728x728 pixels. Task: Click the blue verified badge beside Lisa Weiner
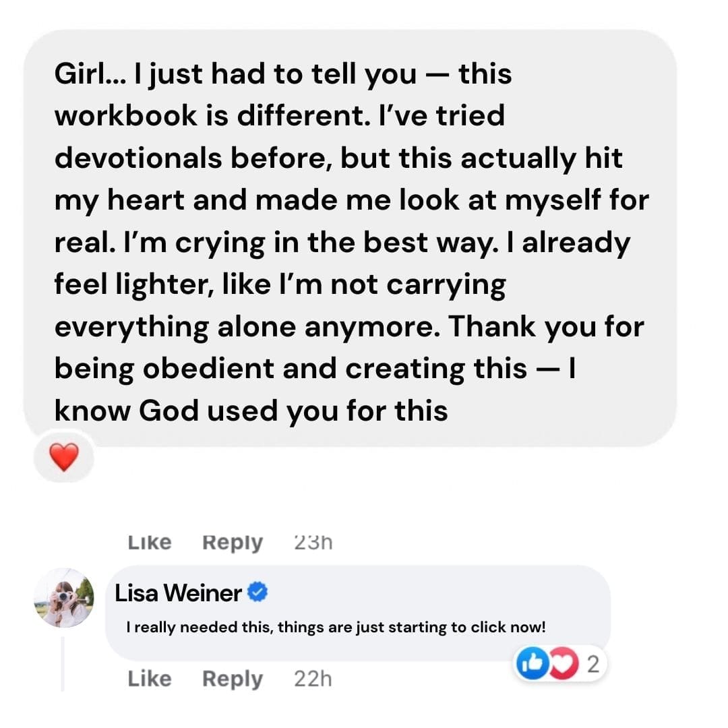(257, 593)
